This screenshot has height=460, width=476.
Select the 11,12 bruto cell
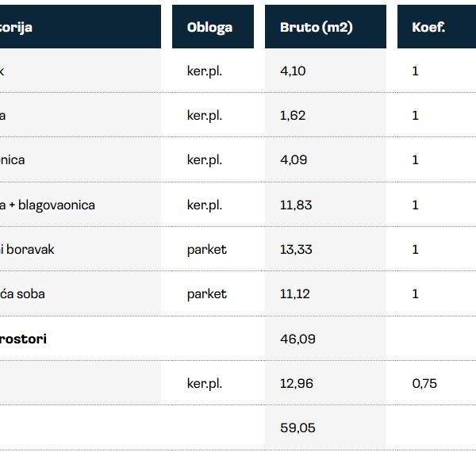[x=295, y=293]
